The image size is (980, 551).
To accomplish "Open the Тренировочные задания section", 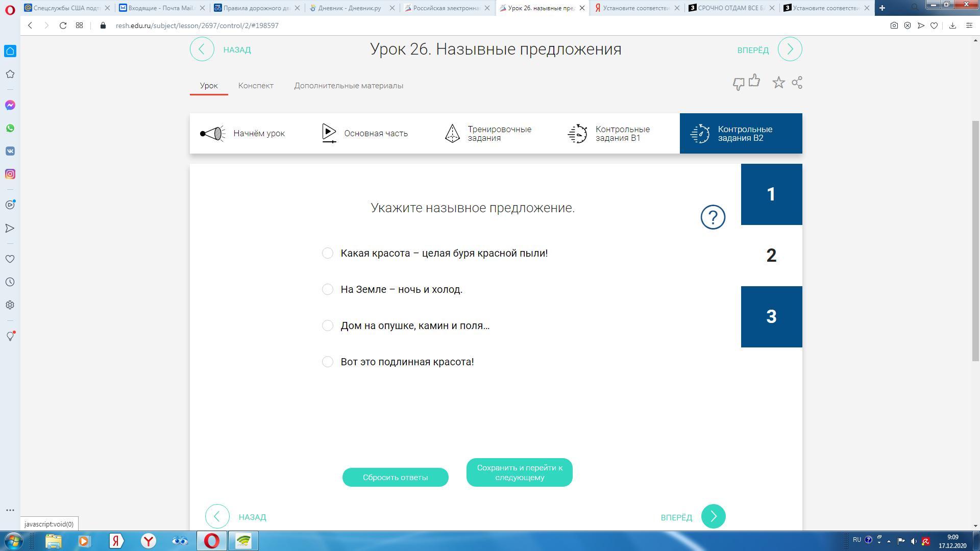I will click(499, 134).
